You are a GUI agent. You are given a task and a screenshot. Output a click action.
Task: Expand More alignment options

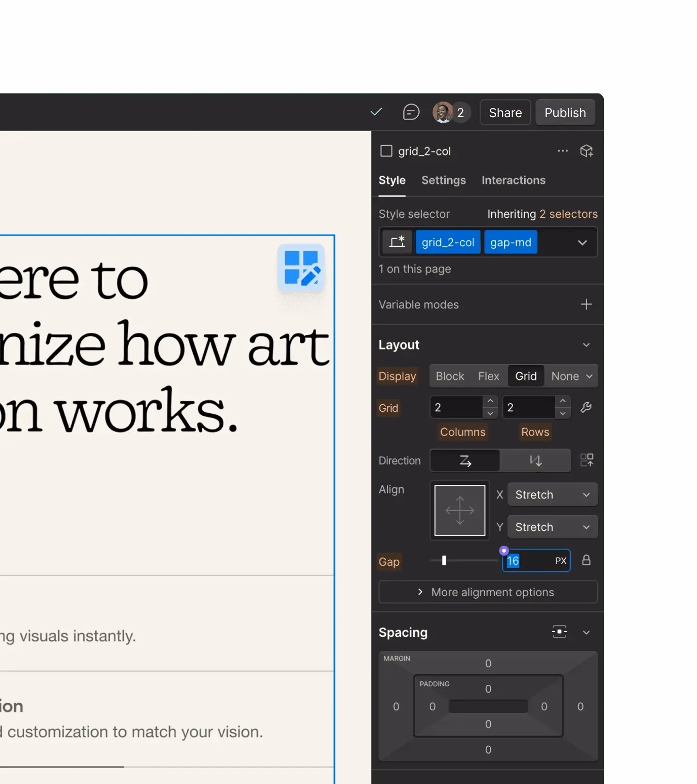[x=488, y=592]
